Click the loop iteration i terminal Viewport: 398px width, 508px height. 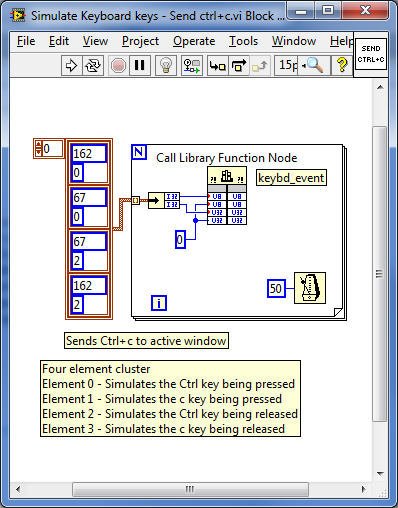coord(159,303)
